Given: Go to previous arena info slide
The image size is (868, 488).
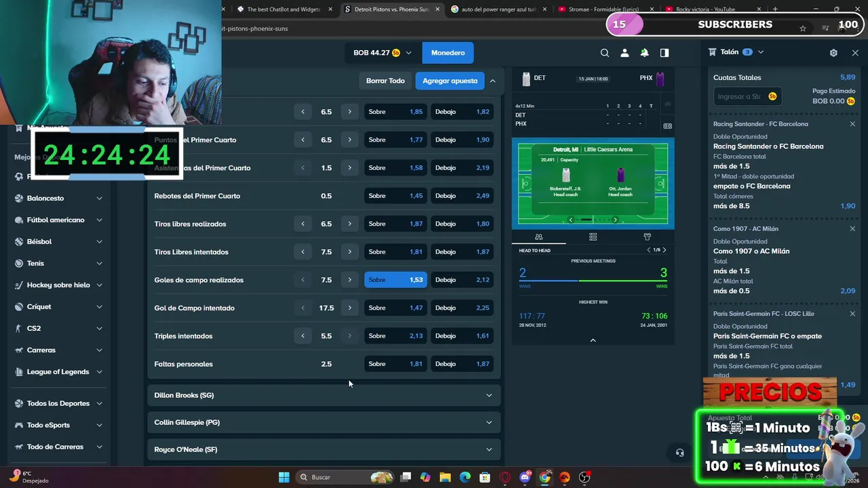Looking at the screenshot, I should pos(570,220).
